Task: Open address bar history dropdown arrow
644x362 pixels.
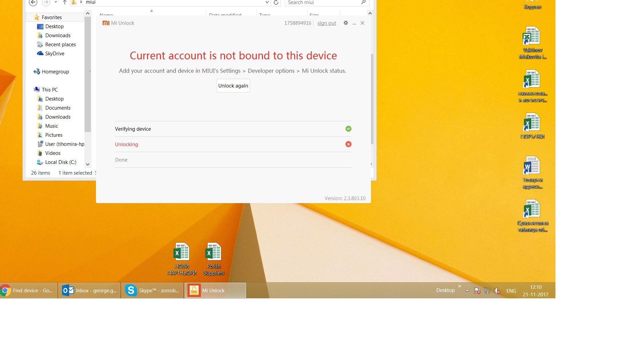Action: click(267, 3)
